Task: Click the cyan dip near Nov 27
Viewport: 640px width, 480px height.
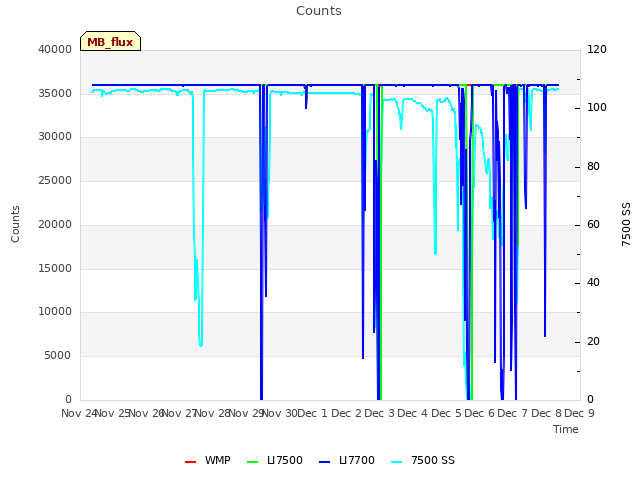Action: tap(200, 345)
